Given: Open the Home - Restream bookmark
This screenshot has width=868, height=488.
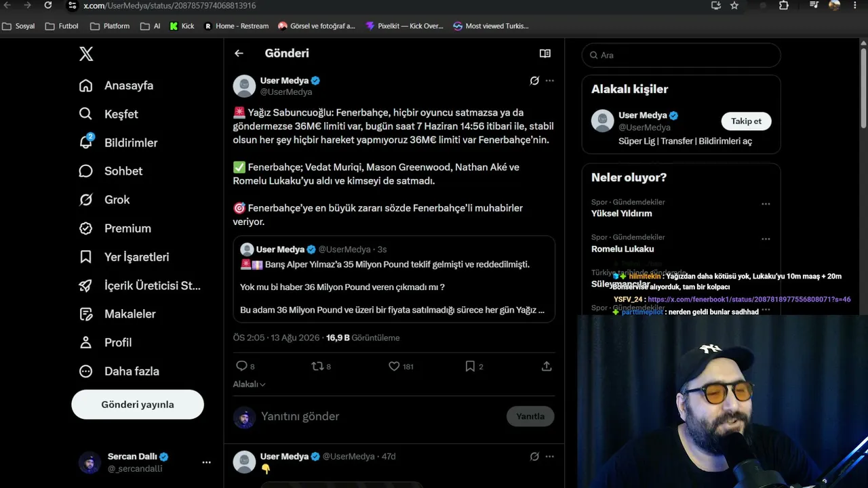Looking at the screenshot, I should [x=237, y=26].
